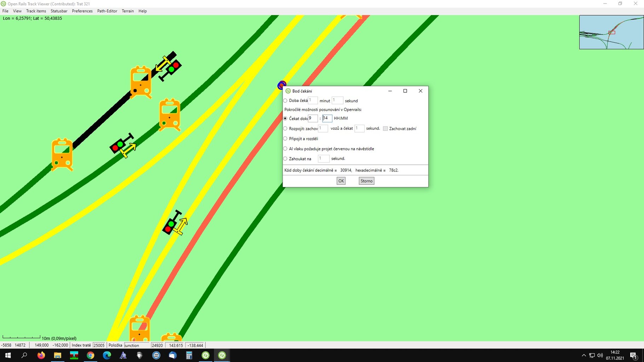The image size is (644, 362).
Task: Open the Preferences menu
Action: point(82,11)
